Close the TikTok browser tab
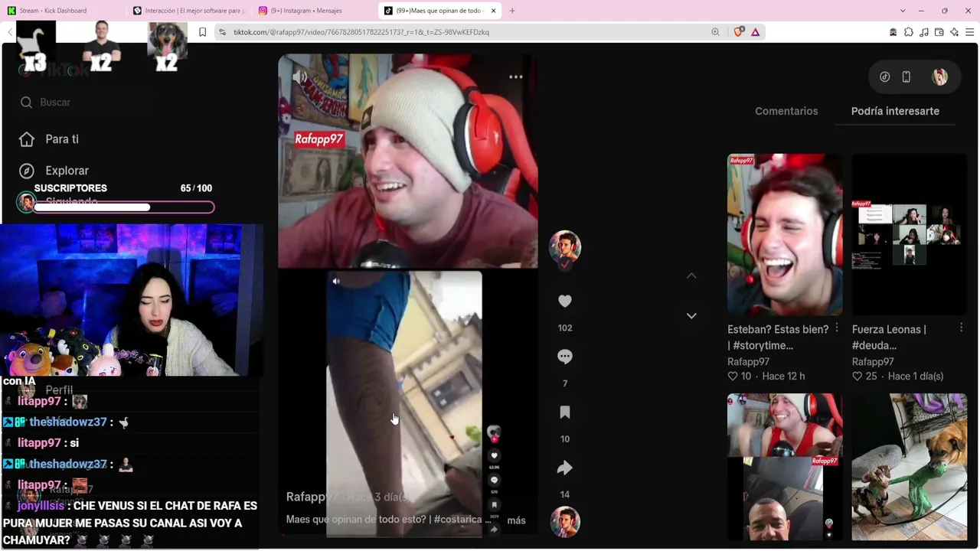Screen dimensions: 980x551 tap(493, 11)
